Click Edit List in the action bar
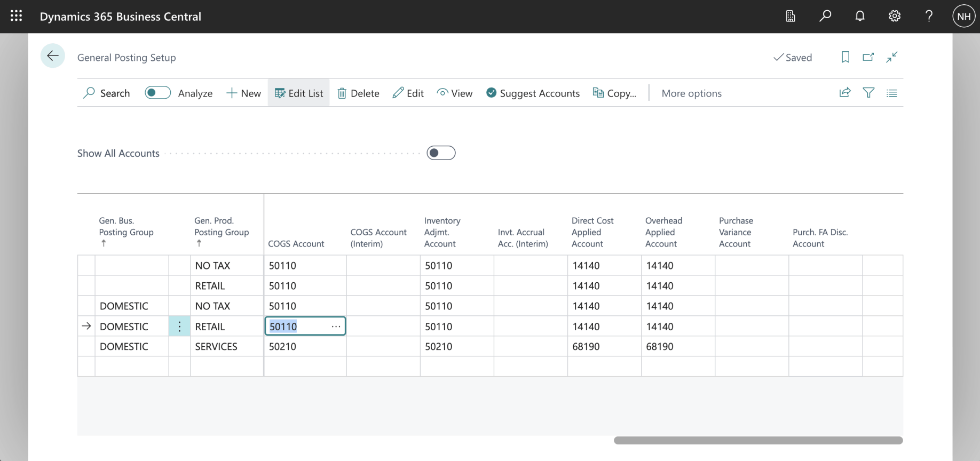Viewport: 980px width, 461px height. pyautogui.click(x=299, y=93)
